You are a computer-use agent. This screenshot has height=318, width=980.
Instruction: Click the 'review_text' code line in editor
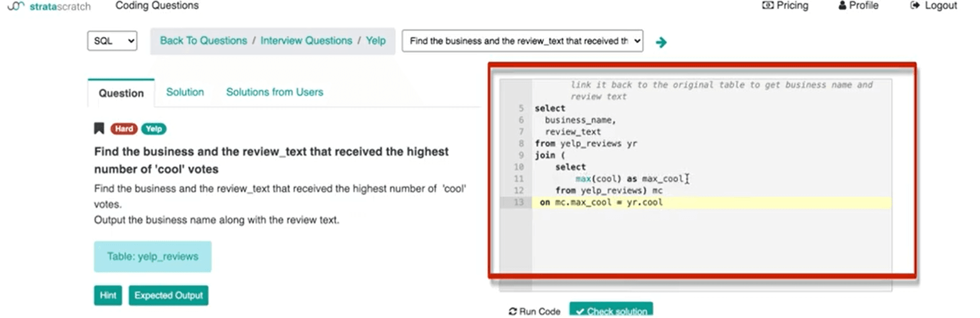(x=573, y=132)
